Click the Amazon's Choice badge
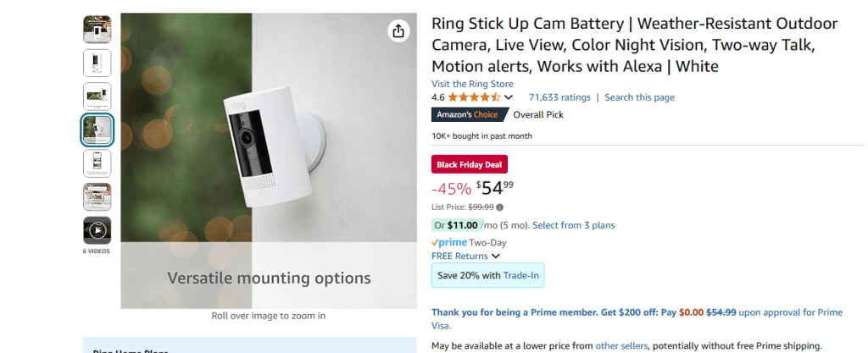 pyautogui.click(x=470, y=115)
